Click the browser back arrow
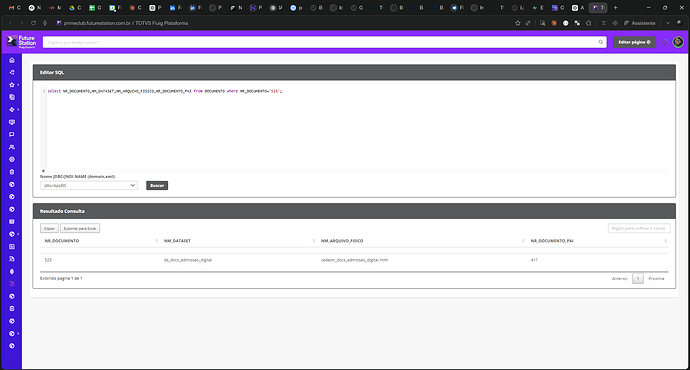Screen dimensions: 690x370 [x=11, y=23]
